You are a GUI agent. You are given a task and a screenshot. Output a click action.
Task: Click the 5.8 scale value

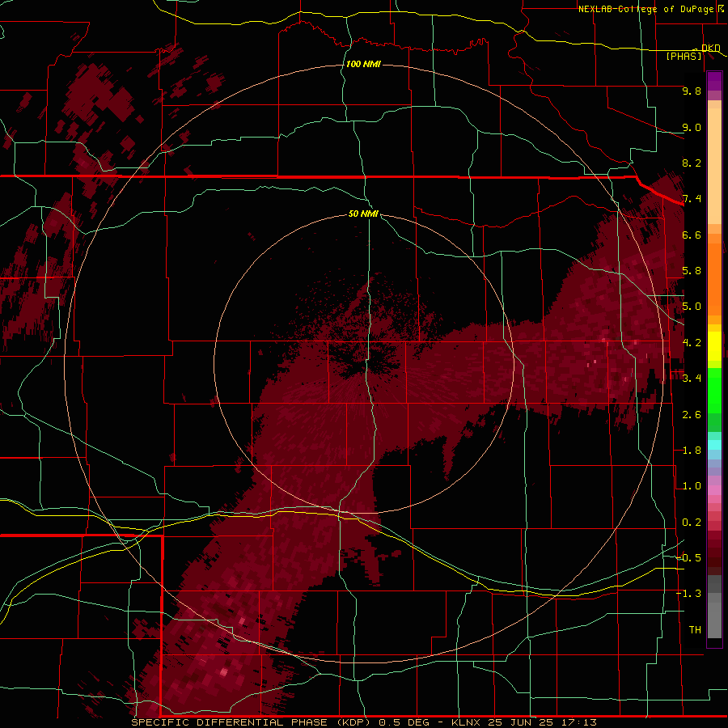coord(692,271)
